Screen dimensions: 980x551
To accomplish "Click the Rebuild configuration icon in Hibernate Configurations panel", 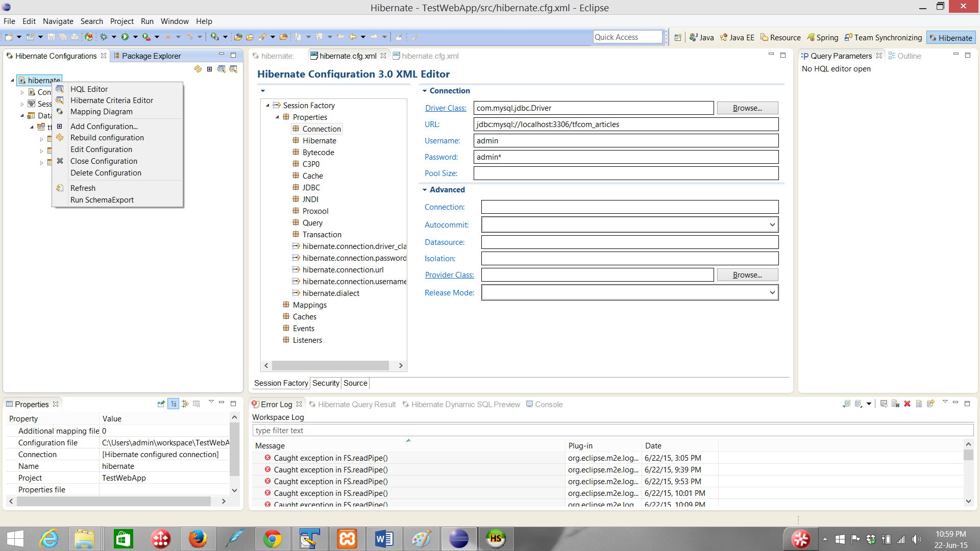I will [x=198, y=69].
